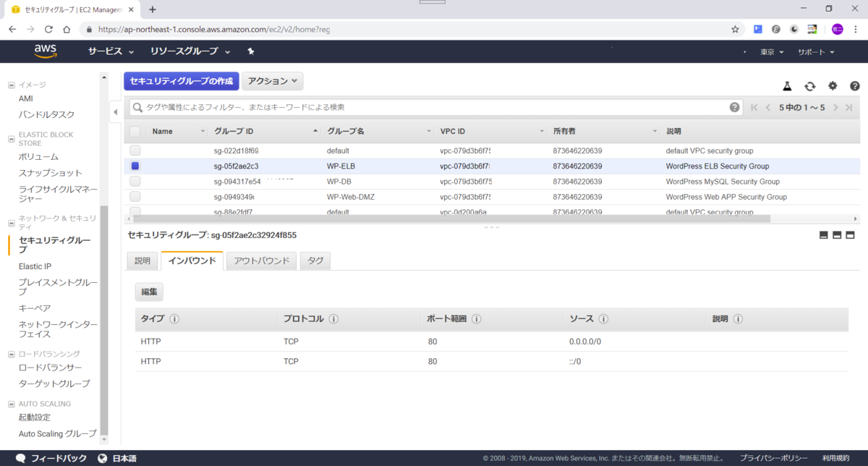Open a new browser tab

coord(153,9)
